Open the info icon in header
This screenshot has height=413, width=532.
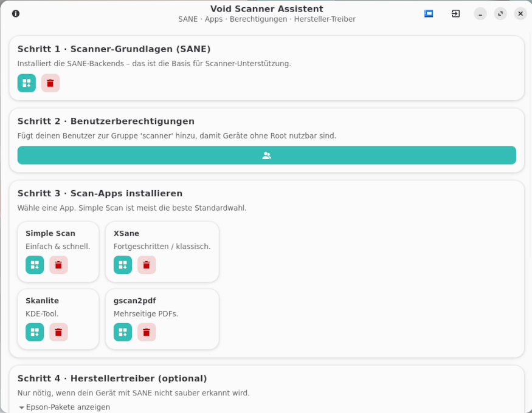tap(16, 13)
